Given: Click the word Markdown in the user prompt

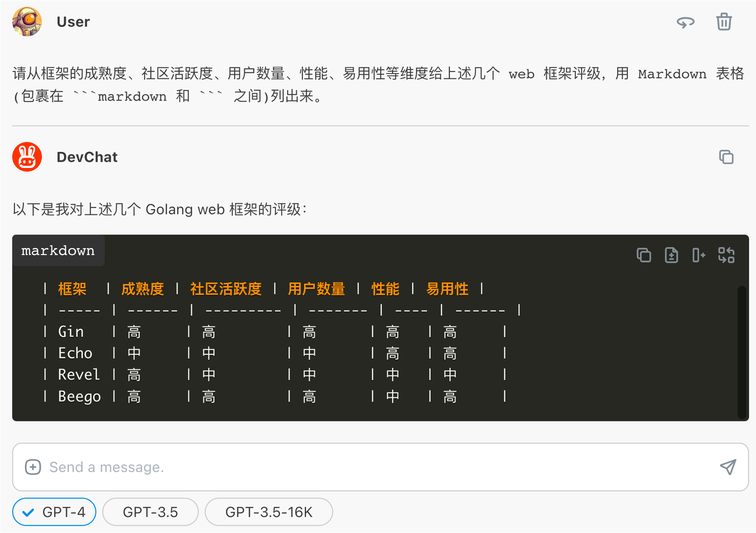Looking at the screenshot, I should click(672, 74).
